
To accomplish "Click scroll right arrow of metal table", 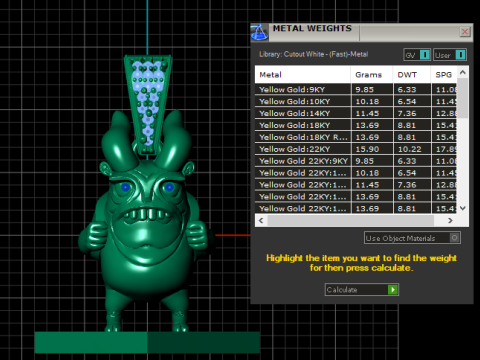I will click(450, 220).
